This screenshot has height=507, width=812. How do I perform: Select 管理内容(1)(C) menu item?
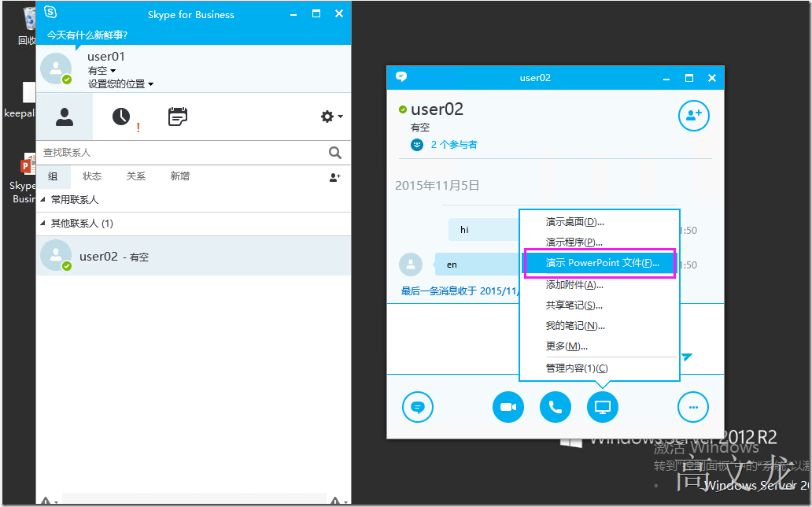[599, 368]
